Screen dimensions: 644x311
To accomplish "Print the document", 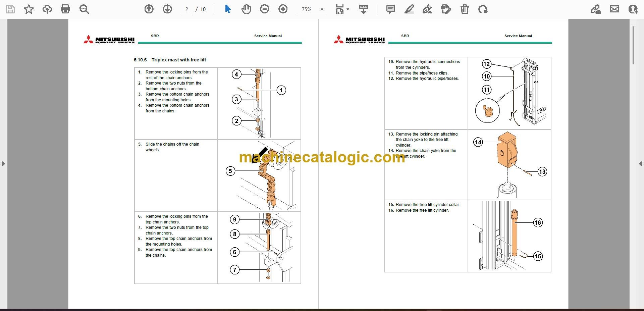I will (x=65, y=9).
